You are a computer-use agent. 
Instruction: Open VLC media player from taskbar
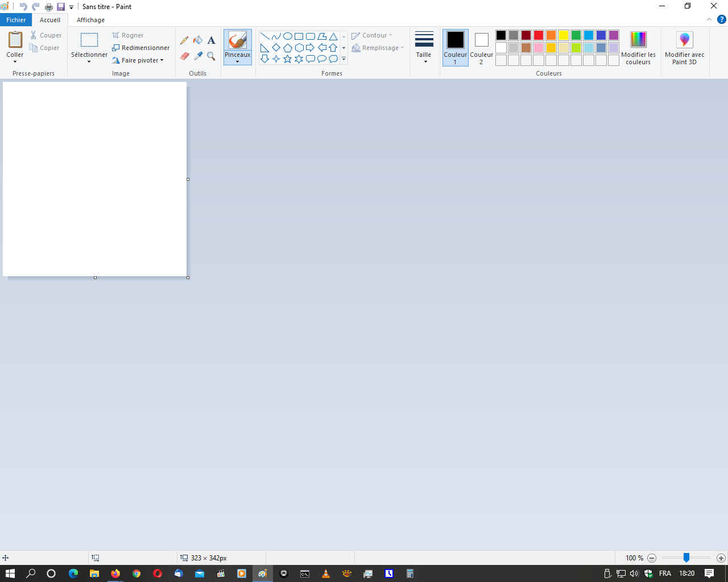click(x=326, y=573)
